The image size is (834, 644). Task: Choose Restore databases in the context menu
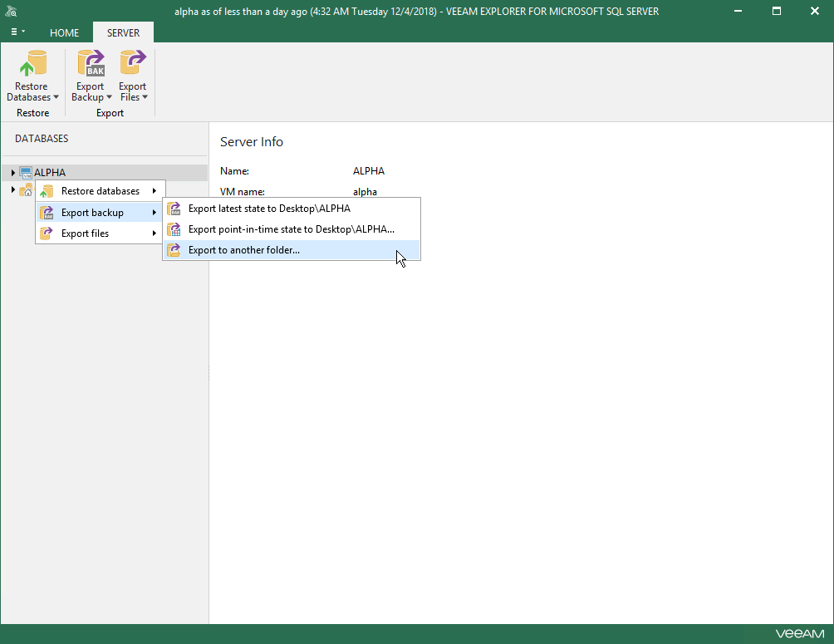tap(101, 191)
